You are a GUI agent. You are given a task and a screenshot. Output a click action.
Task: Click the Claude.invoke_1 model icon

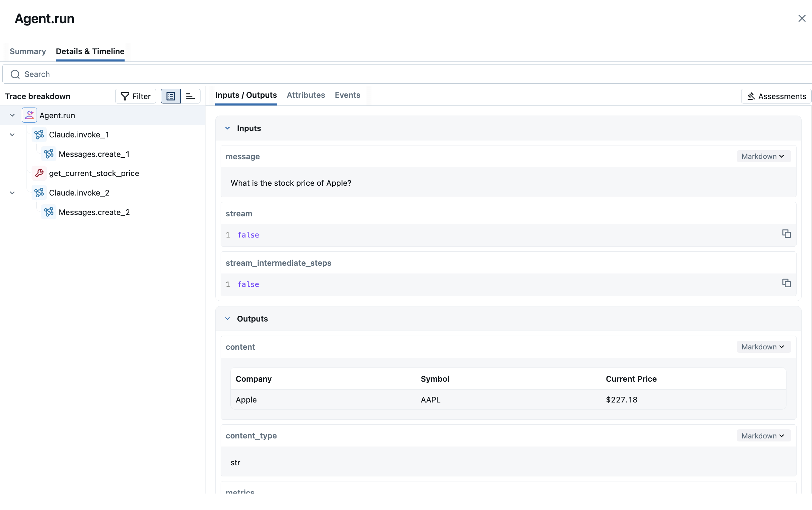39,135
